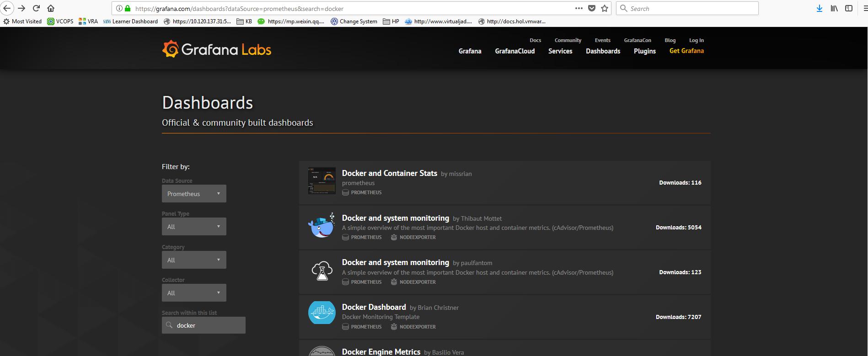Click whale icon of Thibaut Mottet's dashboard
The height and width of the screenshot is (356, 868).
click(322, 225)
